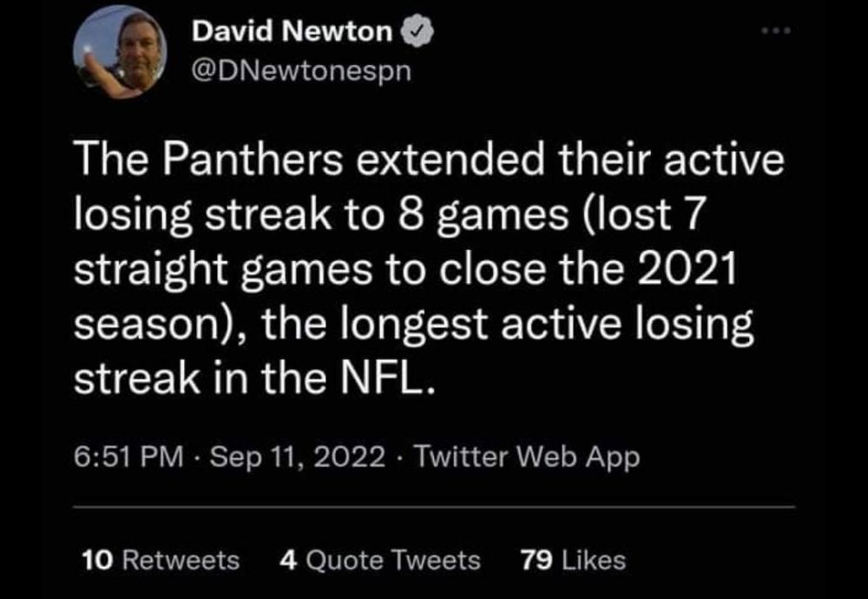The width and height of the screenshot is (868, 599).
Task: Click the David Newton display name
Action: click(x=292, y=32)
